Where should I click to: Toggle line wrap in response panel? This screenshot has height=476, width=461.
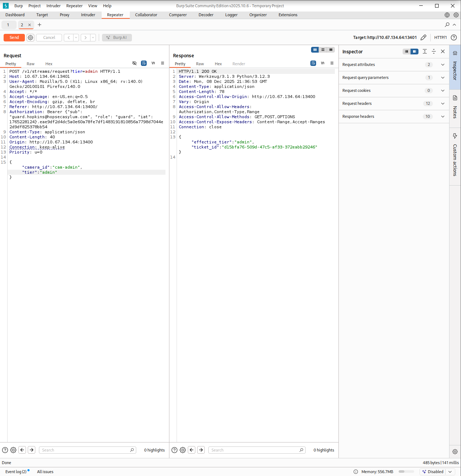coord(313,63)
